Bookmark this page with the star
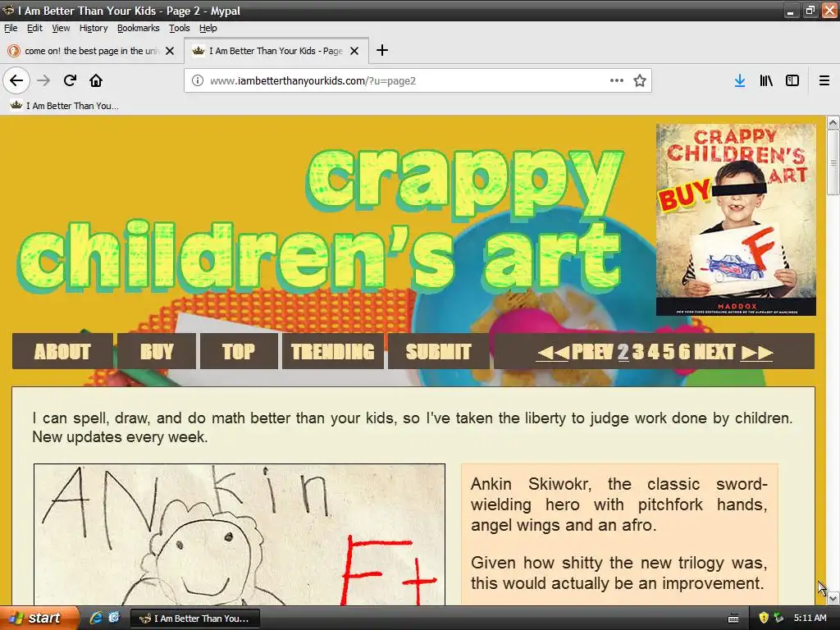This screenshot has width=840, height=630. click(x=640, y=81)
